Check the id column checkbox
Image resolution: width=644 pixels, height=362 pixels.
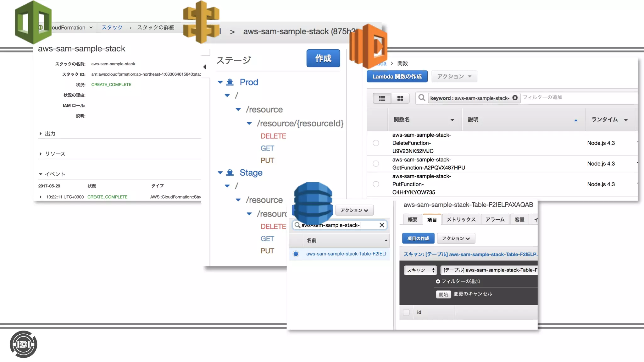click(406, 312)
